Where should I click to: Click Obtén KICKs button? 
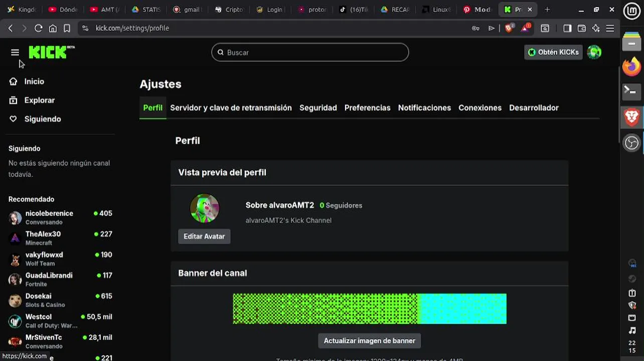[x=553, y=52]
